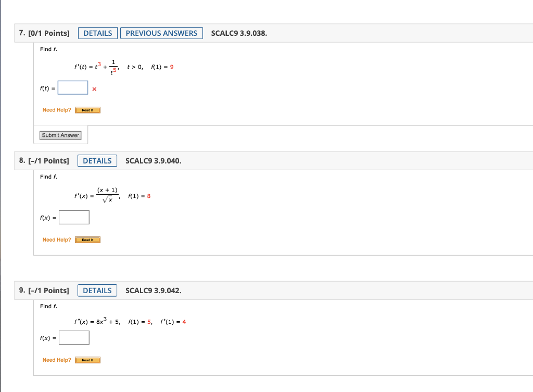The width and height of the screenshot is (533, 392).
Task: Click the Need Help? link in problem 7
Action: tap(56, 110)
